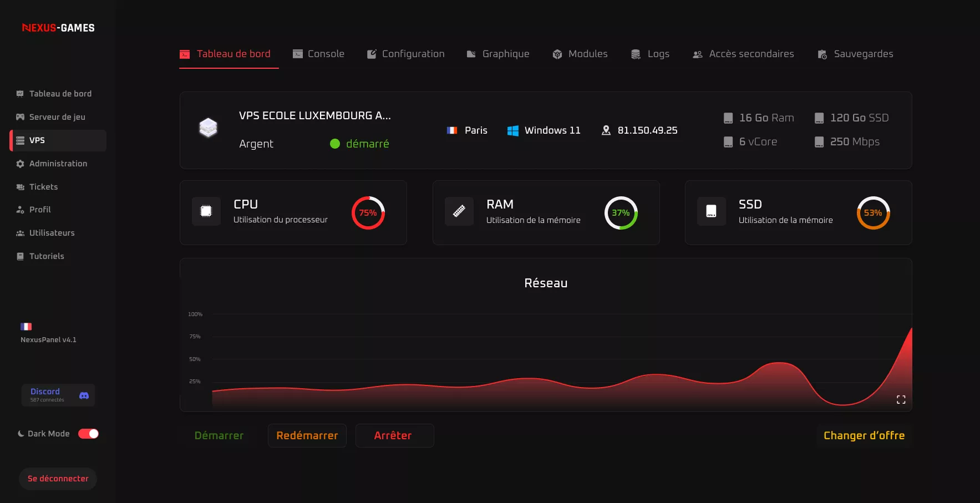Click the Utilisateurs group icon
The width and height of the screenshot is (980, 503).
point(20,233)
